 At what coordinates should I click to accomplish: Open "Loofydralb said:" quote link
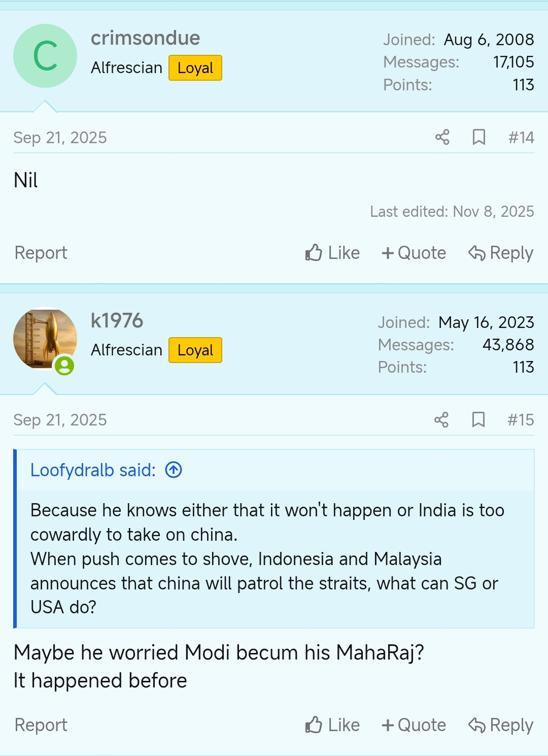click(93, 470)
